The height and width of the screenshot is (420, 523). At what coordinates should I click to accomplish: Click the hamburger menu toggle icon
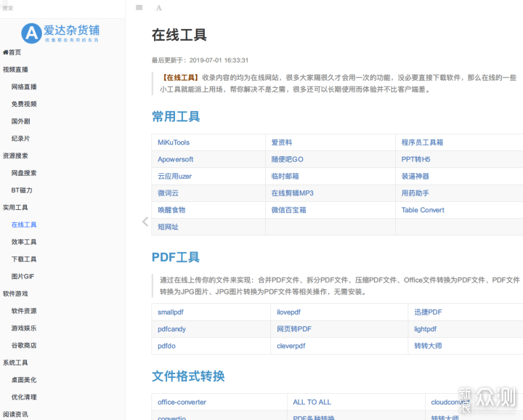[139, 8]
